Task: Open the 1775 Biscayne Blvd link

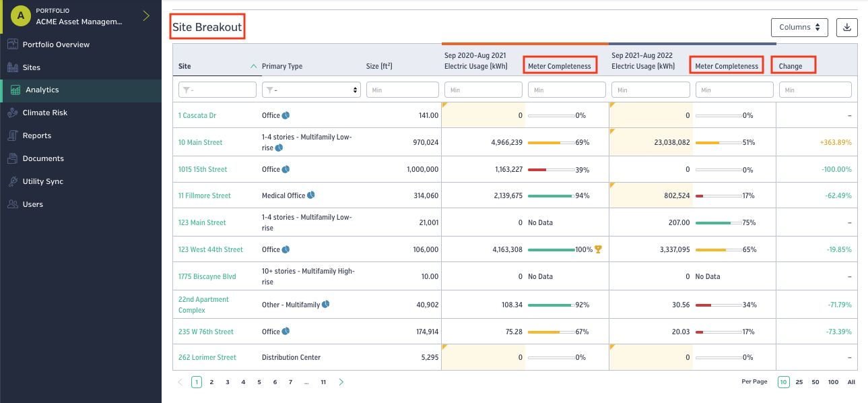Action: [207, 276]
